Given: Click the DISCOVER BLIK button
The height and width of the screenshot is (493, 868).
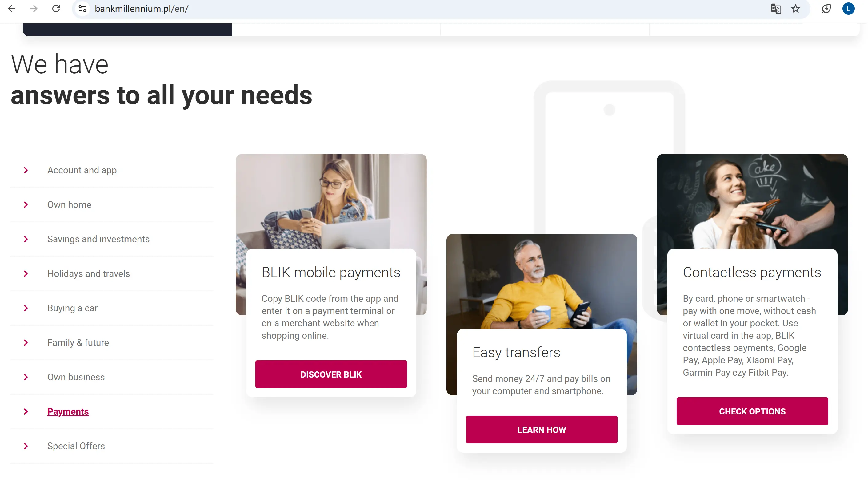Looking at the screenshot, I should tap(331, 374).
